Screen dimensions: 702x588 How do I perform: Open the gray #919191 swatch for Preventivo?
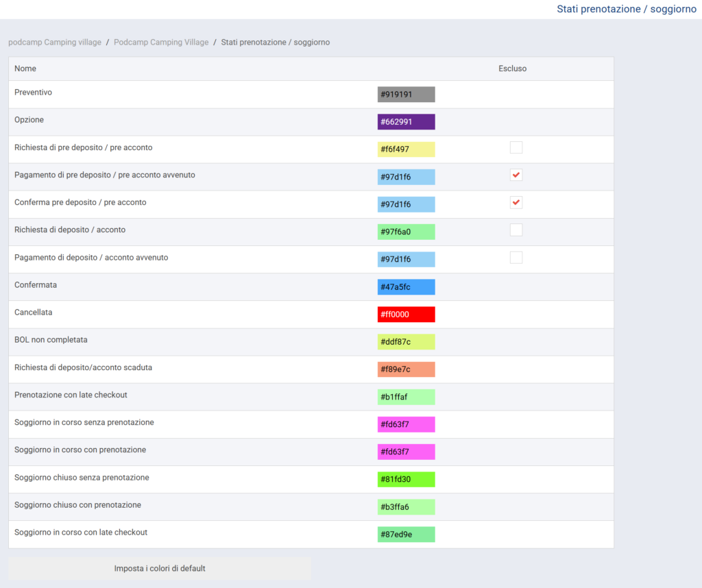[x=406, y=95]
